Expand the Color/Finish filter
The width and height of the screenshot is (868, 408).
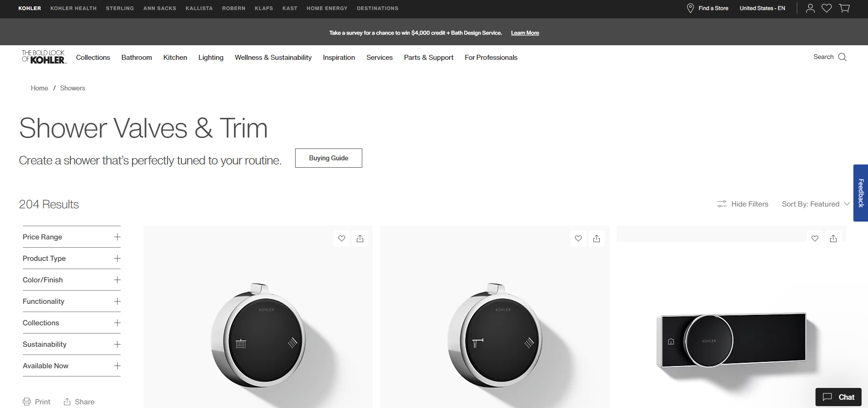point(117,280)
